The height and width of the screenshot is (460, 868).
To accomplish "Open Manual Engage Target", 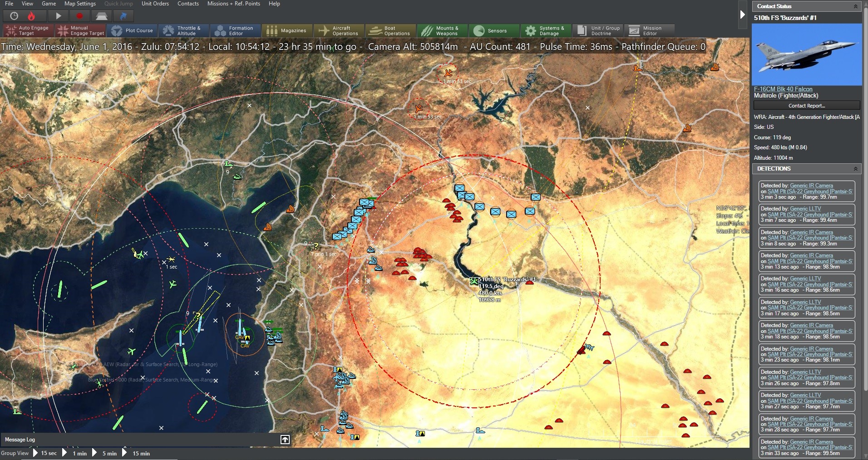I will click(80, 30).
